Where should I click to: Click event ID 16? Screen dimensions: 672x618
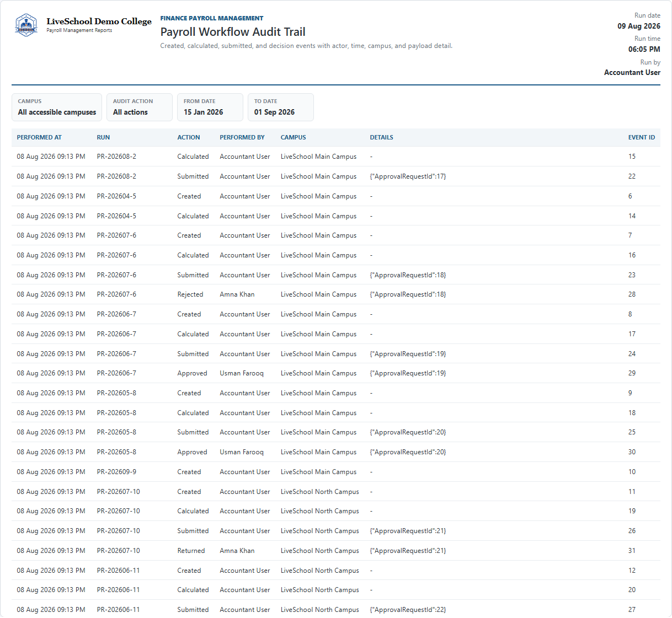point(632,255)
